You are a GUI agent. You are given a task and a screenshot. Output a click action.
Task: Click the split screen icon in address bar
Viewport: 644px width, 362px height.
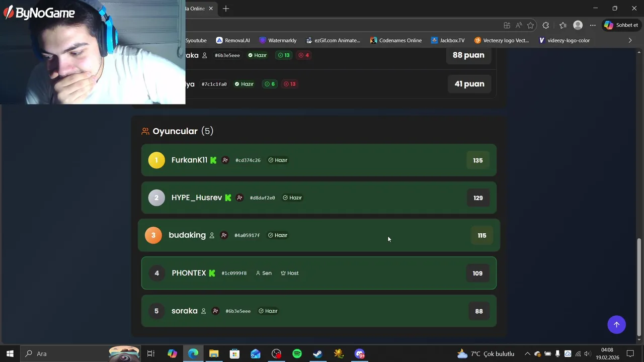pyautogui.click(x=507, y=25)
